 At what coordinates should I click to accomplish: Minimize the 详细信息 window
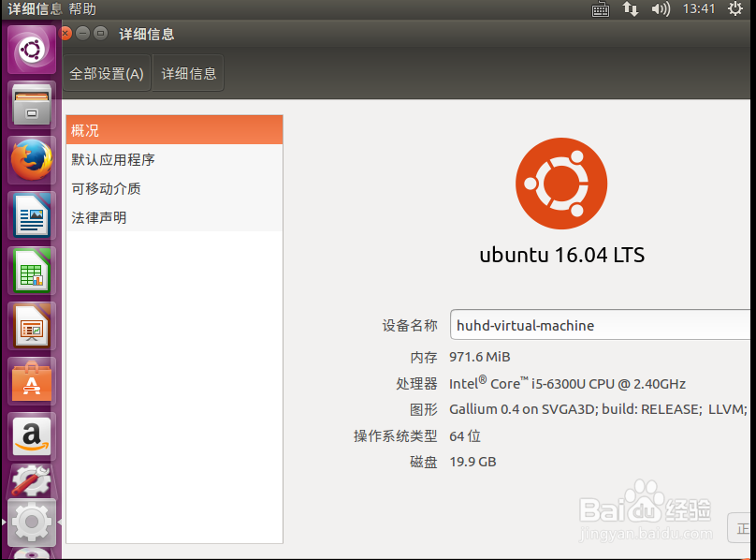[83, 34]
